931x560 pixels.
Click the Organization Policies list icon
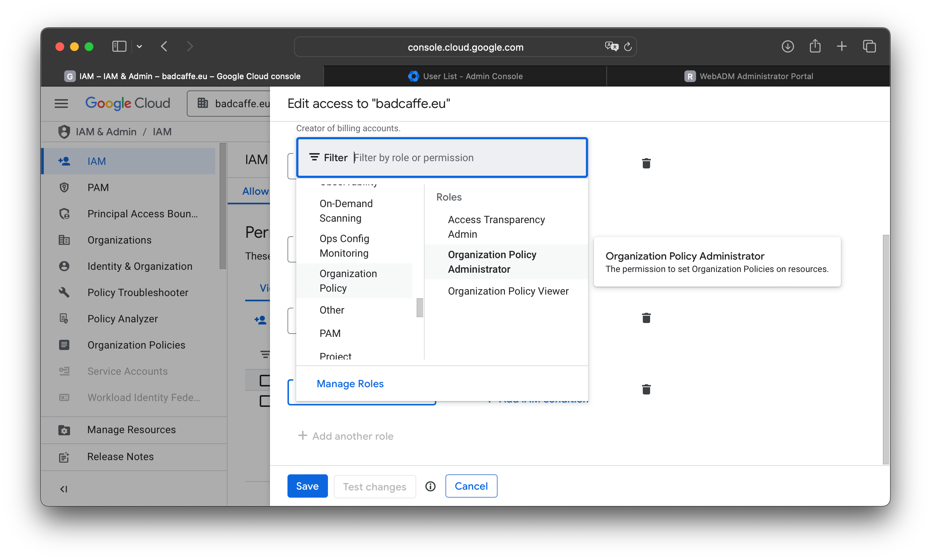tap(64, 345)
